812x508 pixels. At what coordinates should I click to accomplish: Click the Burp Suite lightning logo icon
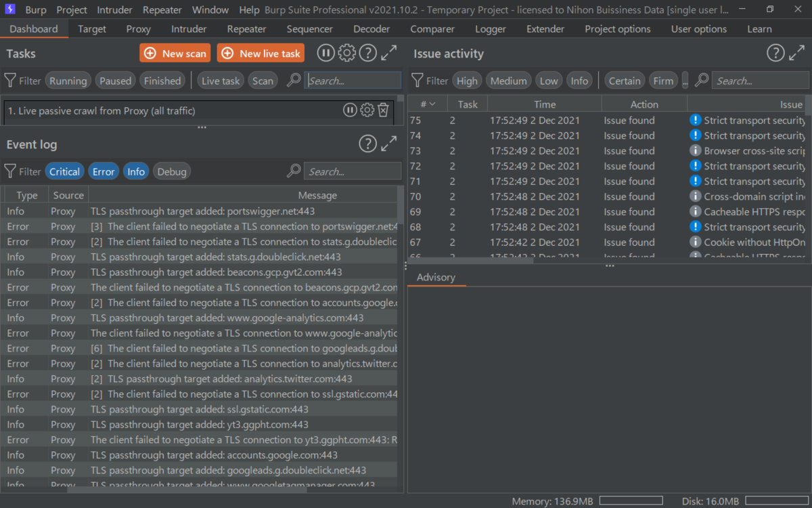coord(10,9)
